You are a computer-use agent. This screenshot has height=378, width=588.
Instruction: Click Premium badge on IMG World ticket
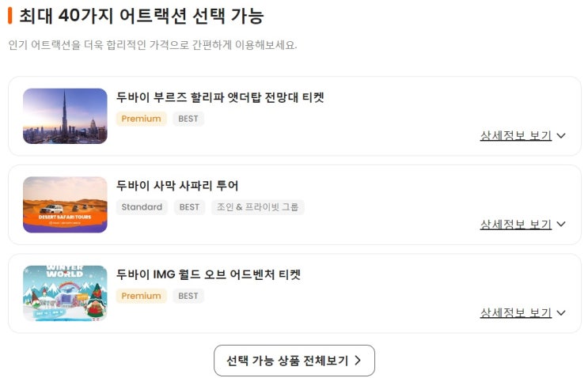(x=141, y=296)
